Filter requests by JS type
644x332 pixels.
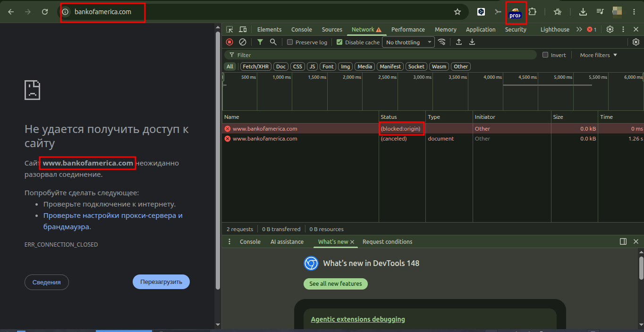pyautogui.click(x=313, y=66)
